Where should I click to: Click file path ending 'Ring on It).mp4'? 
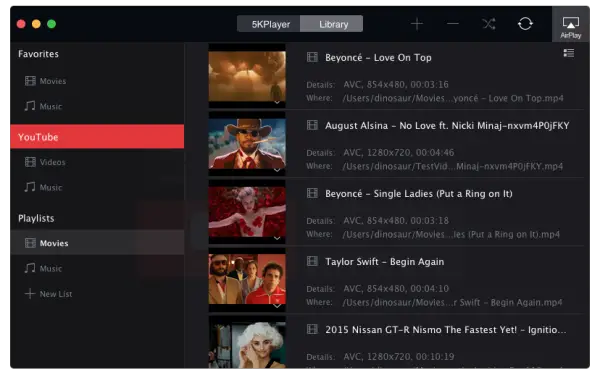(x=451, y=234)
